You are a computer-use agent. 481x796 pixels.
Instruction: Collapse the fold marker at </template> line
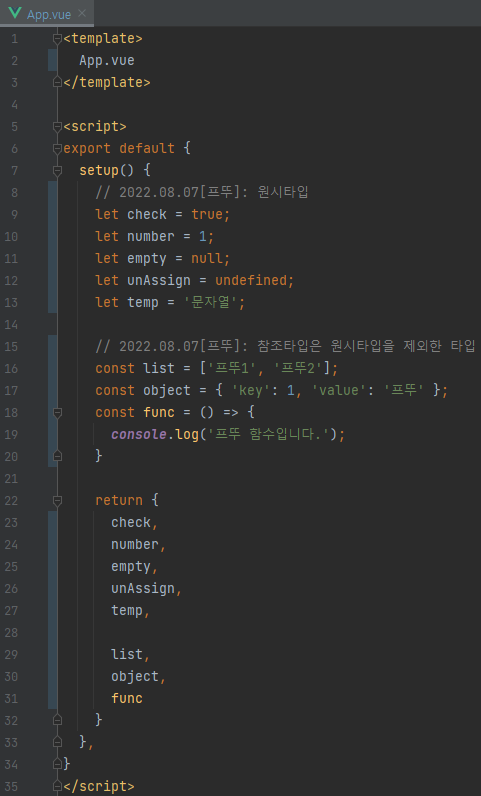coord(57,82)
